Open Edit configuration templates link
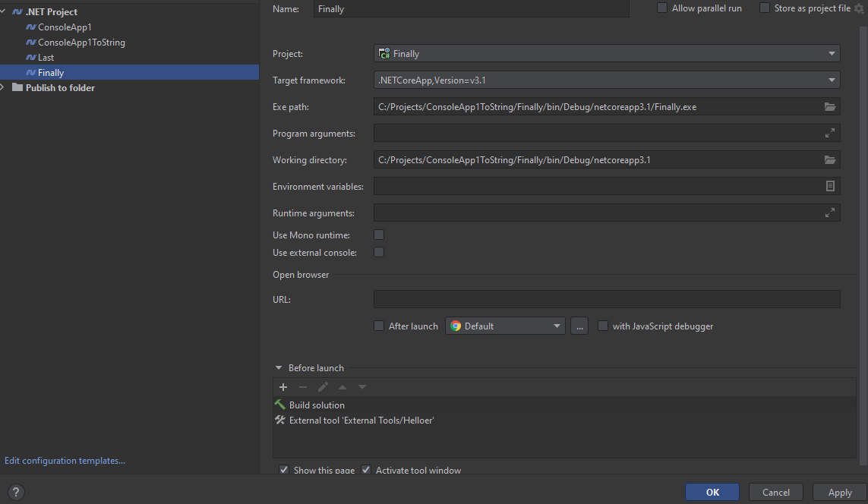Screen dimensions: 868x504 click(x=65, y=460)
